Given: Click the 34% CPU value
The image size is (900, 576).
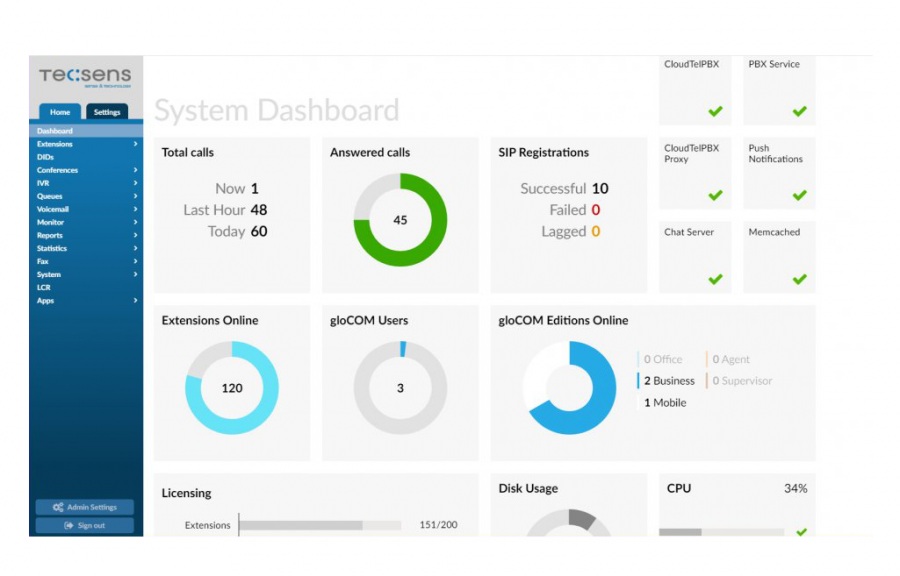Looking at the screenshot, I should [796, 488].
